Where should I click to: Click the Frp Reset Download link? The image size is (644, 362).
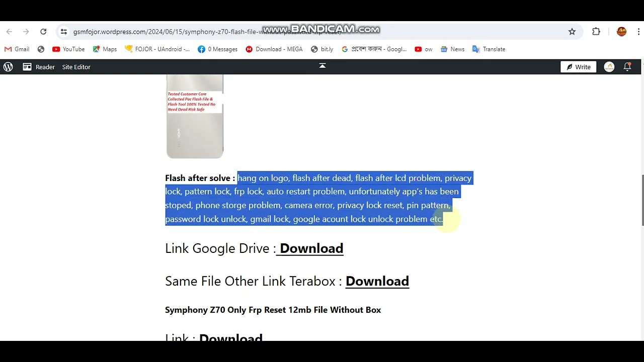(231, 338)
